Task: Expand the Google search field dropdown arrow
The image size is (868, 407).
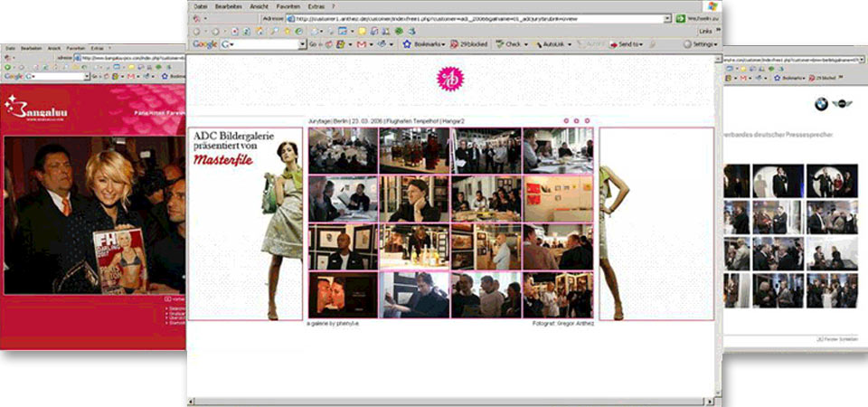Action: [302, 44]
